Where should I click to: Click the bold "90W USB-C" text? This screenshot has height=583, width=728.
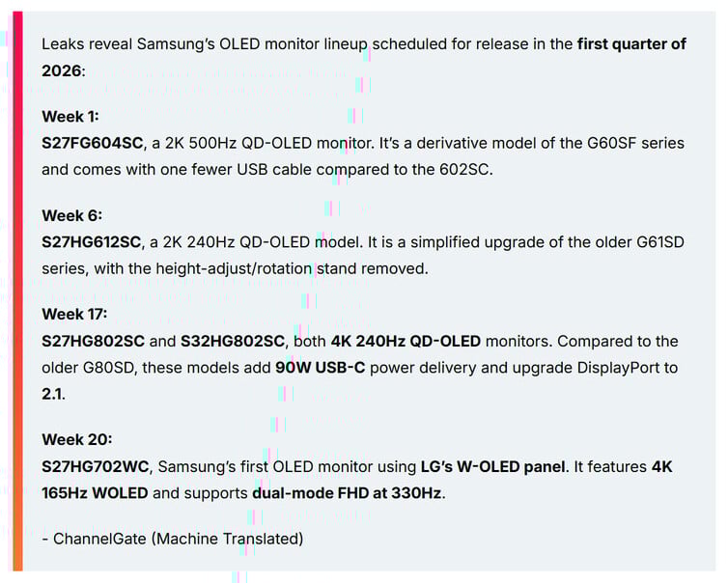(x=322, y=368)
